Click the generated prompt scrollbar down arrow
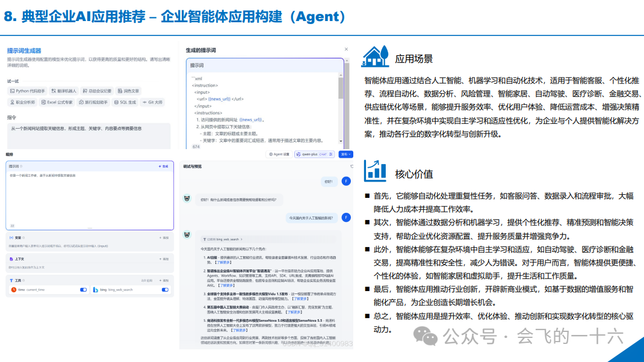Screen dimensions: 644x362 (x=341, y=141)
